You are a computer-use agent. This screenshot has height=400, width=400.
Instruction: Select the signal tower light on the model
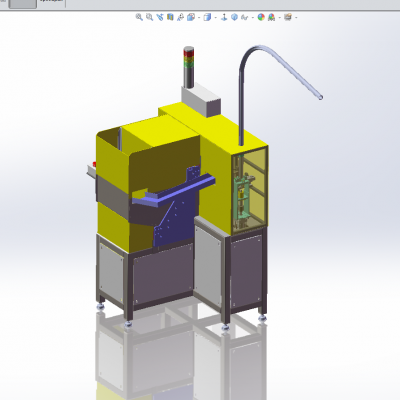click(188, 67)
